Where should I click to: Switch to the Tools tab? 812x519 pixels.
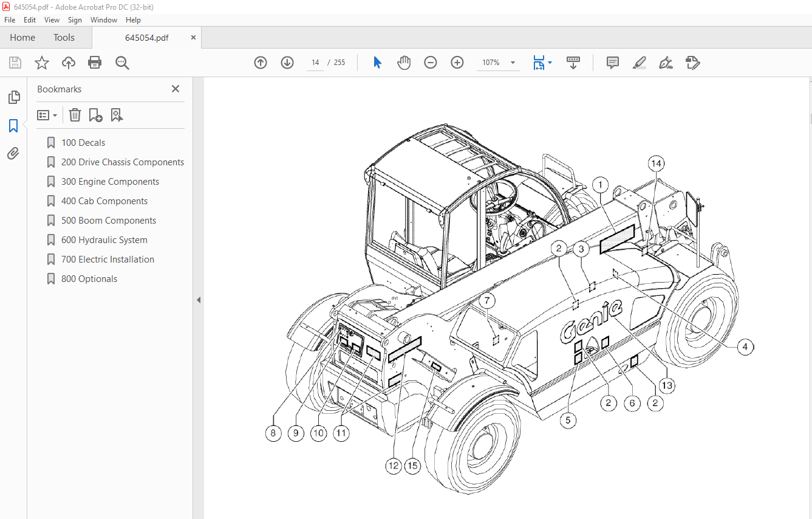pos(64,37)
